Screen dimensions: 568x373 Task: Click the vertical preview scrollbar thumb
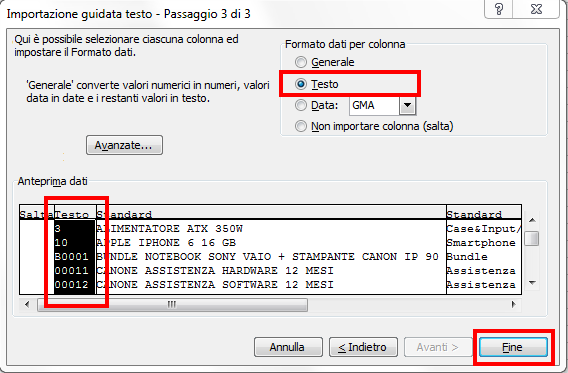coord(532,239)
